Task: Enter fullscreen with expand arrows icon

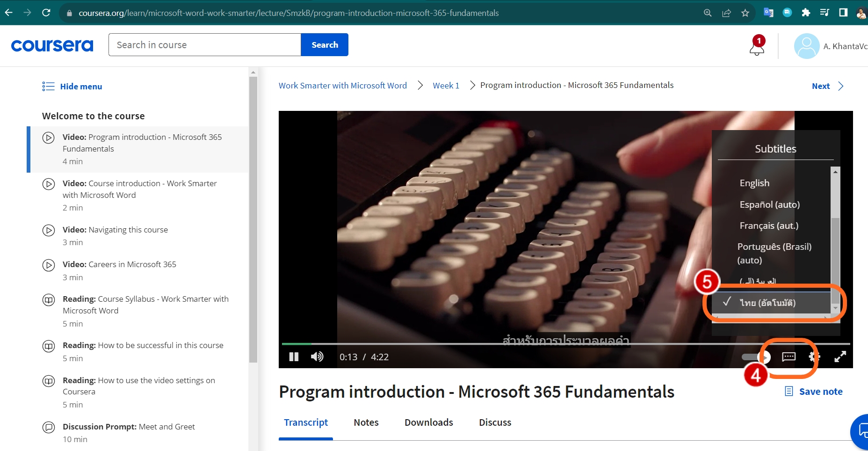Action: tap(840, 357)
